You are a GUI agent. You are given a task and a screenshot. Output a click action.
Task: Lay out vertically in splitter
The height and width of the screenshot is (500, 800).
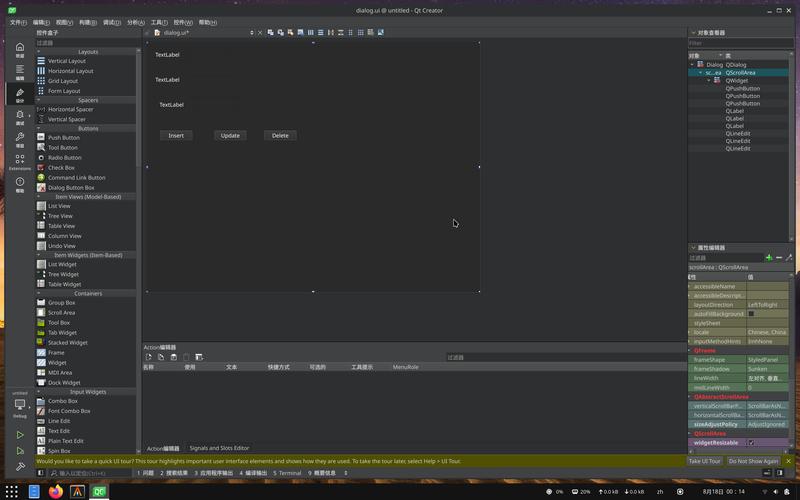pos(340,32)
